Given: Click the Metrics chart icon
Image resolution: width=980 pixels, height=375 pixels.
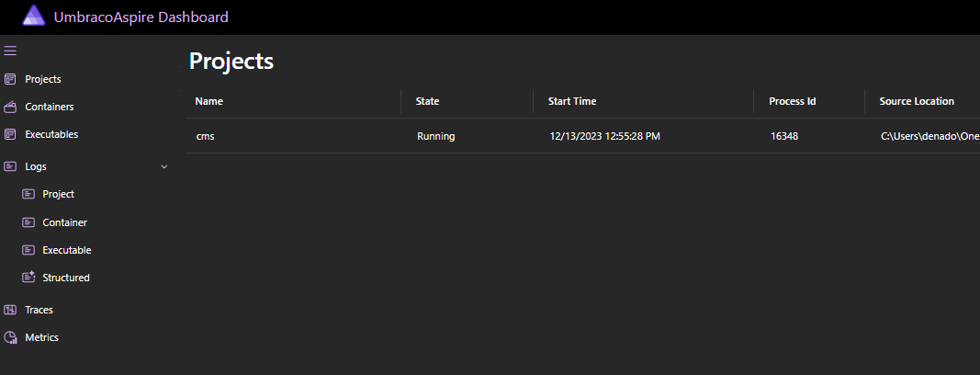Looking at the screenshot, I should (x=10, y=337).
